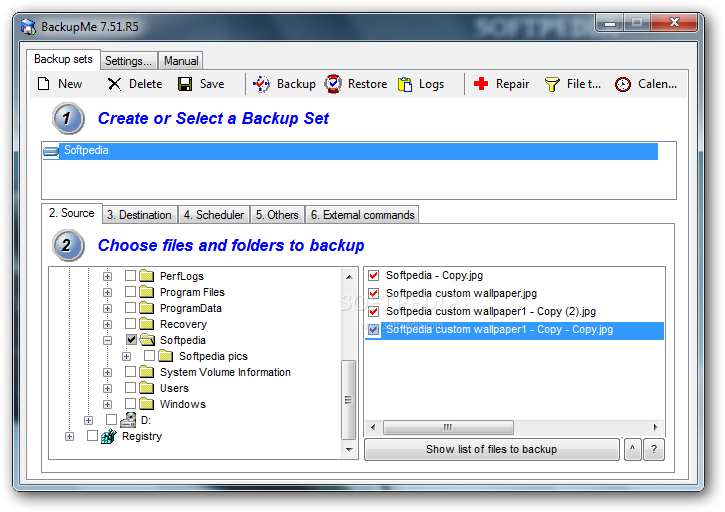Viewport: 725px width, 512px height.
Task: Switch to the 3. Destination tab
Action: [140, 215]
